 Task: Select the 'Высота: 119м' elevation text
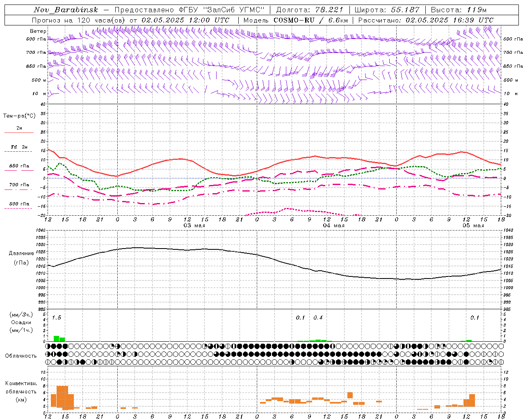tap(459, 10)
